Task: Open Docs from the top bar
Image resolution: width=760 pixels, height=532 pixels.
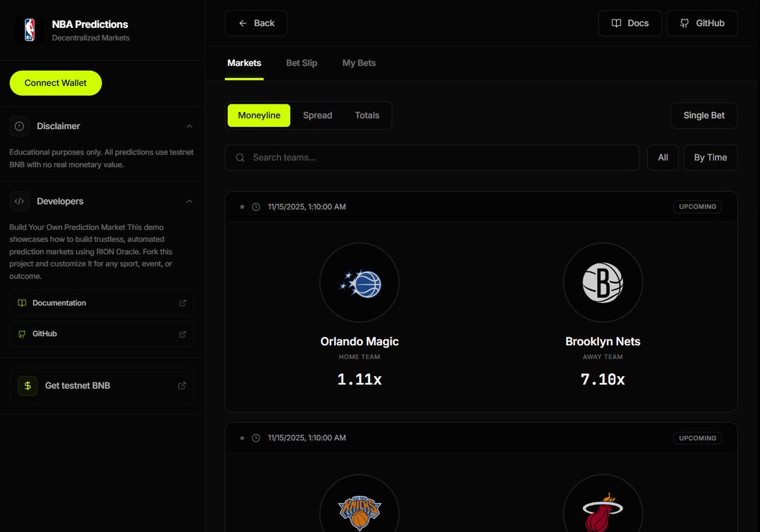Action: (x=629, y=23)
